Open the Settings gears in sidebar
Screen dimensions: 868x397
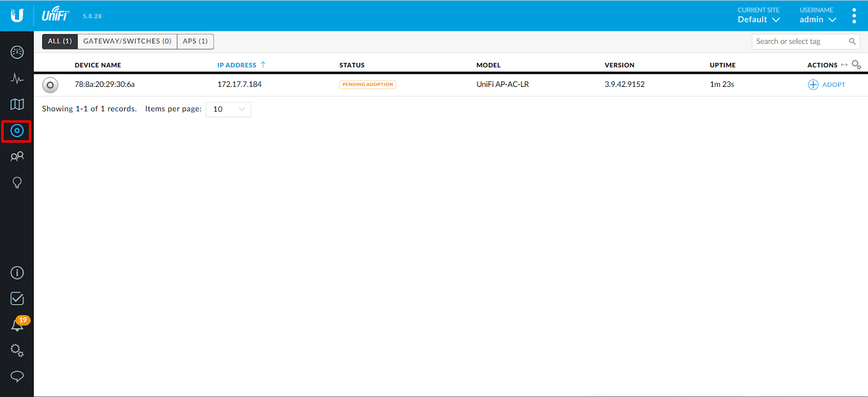click(x=17, y=350)
